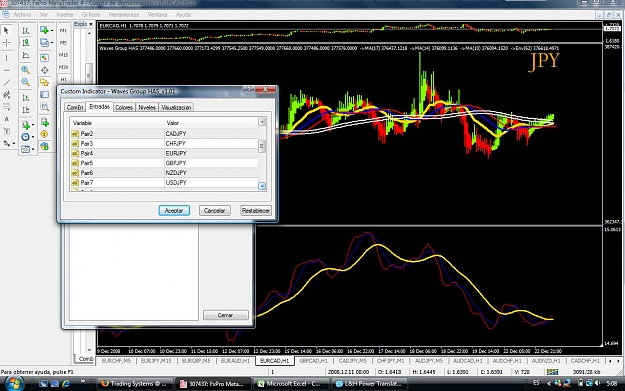Click the zoom in magnifier icon
Viewport: 625px width, 391px height.
point(26,70)
